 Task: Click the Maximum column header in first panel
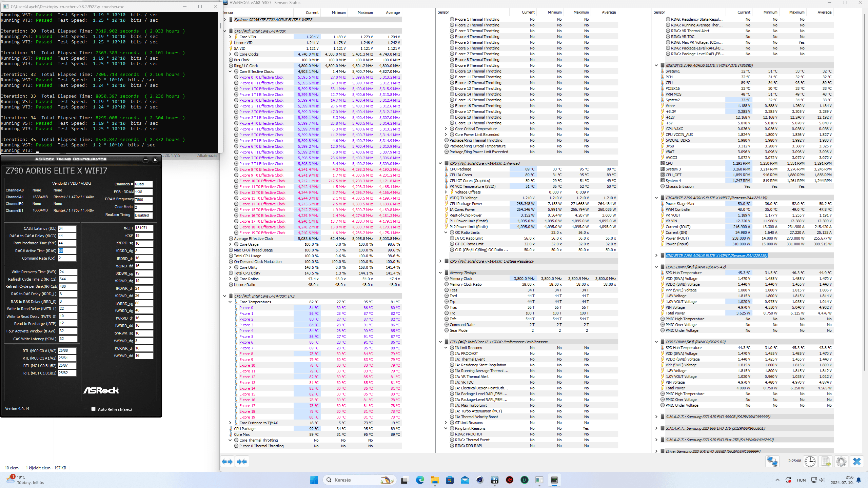tap(365, 13)
